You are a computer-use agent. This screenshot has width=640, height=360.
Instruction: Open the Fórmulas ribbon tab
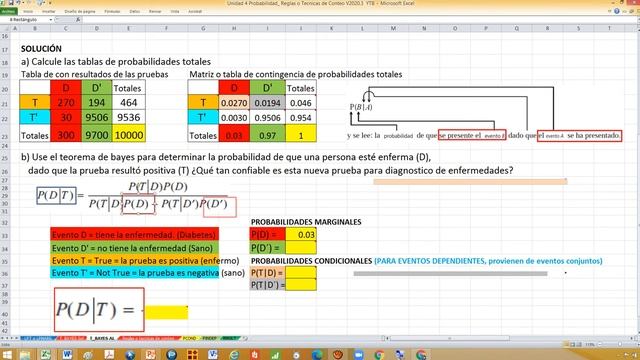pos(112,11)
